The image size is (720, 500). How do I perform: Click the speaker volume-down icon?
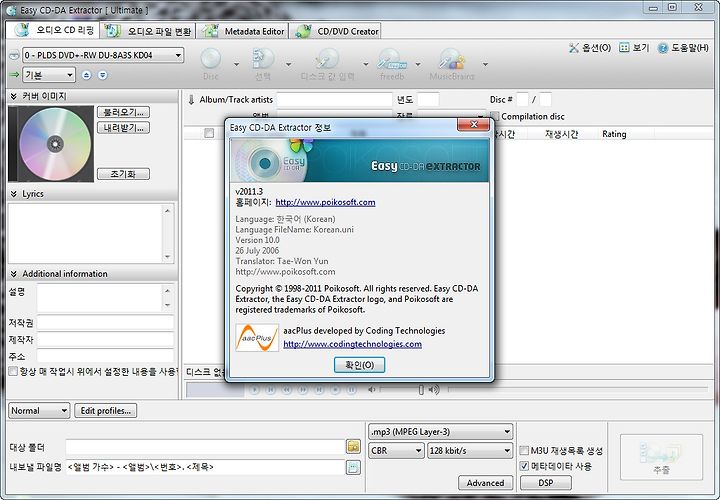[x=371, y=389]
